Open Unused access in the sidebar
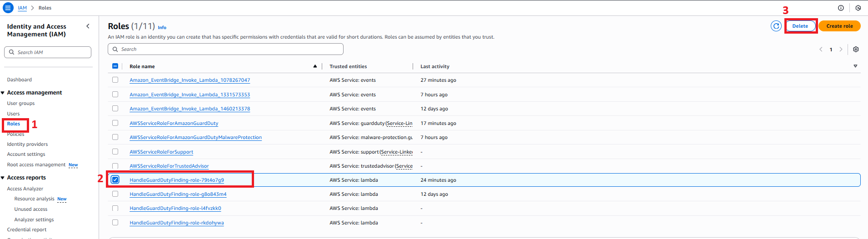The height and width of the screenshot is (239, 868). [31, 209]
